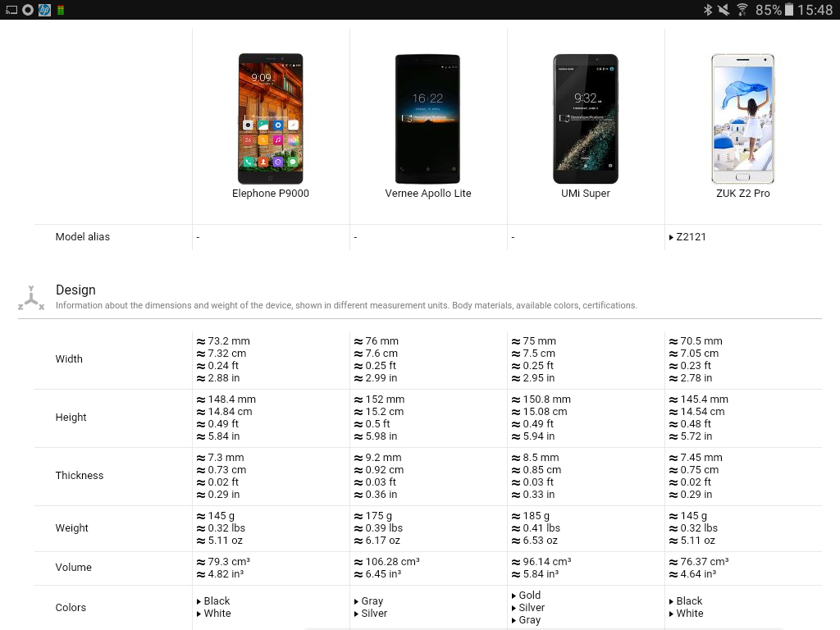840x630 pixels.
Task: Open the HP notification icon
Action: (44, 10)
